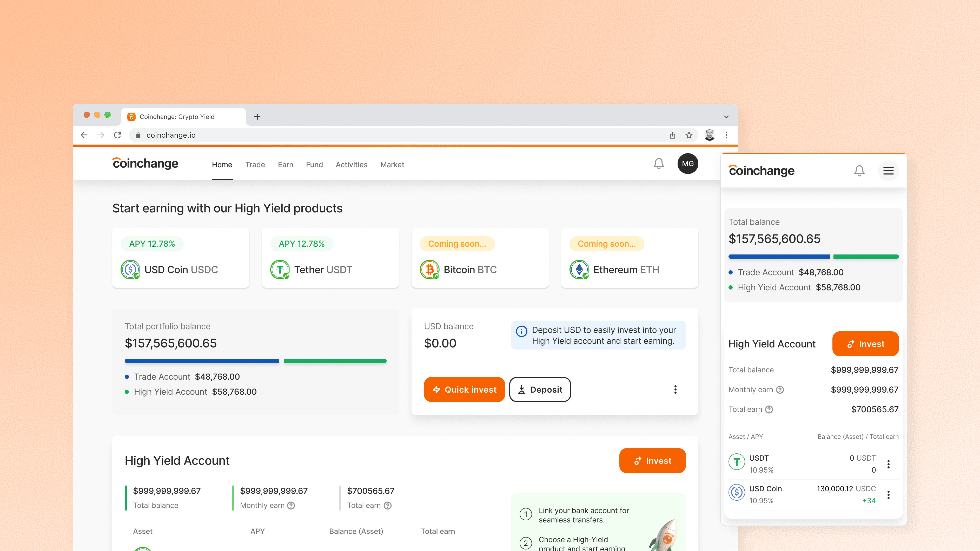980x551 pixels.
Task: Open the mobile hamburger menu
Action: pos(888,171)
